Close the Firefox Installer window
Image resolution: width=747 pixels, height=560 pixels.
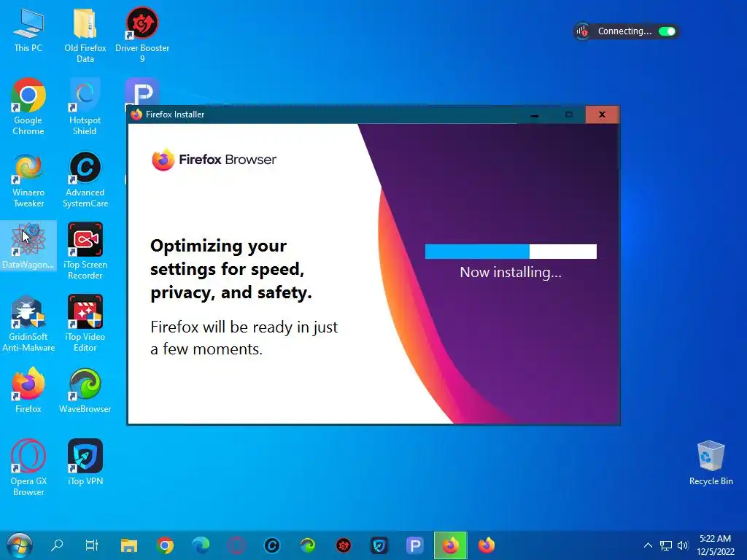pyautogui.click(x=602, y=114)
